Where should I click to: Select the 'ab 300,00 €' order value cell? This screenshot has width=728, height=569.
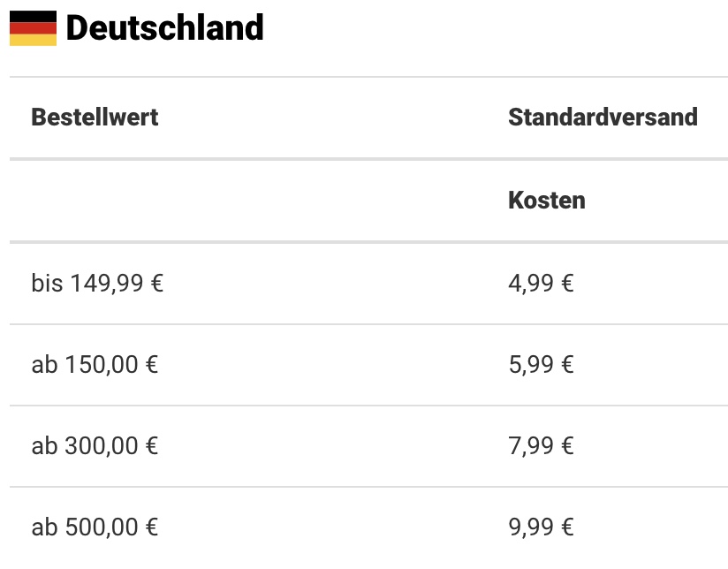click(x=95, y=445)
